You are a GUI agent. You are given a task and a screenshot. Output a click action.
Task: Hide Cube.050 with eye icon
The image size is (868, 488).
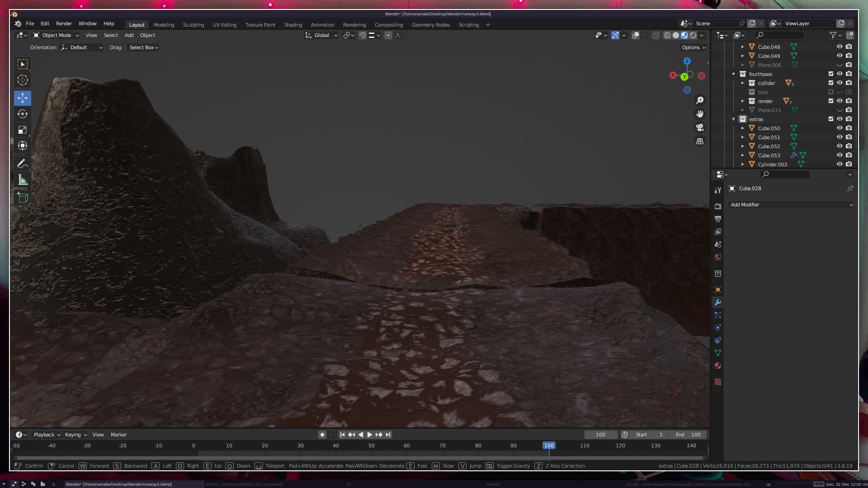click(x=840, y=128)
